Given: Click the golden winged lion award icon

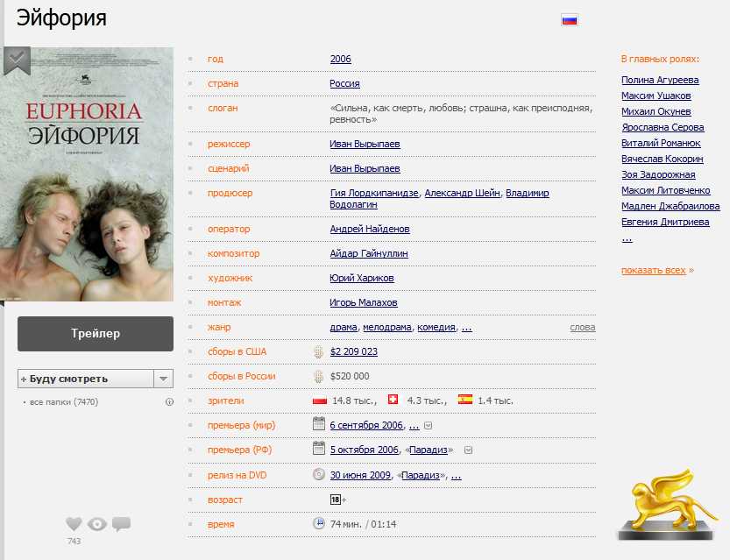Looking at the screenshot, I should 667,506.
